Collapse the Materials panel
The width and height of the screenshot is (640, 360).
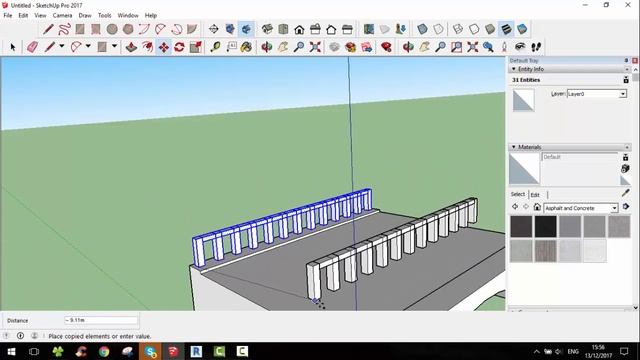click(514, 147)
